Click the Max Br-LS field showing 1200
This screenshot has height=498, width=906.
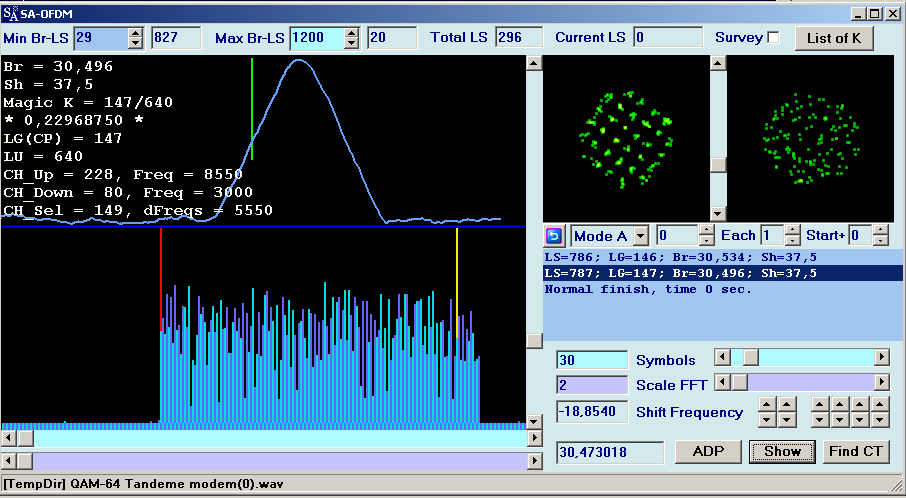317,38
